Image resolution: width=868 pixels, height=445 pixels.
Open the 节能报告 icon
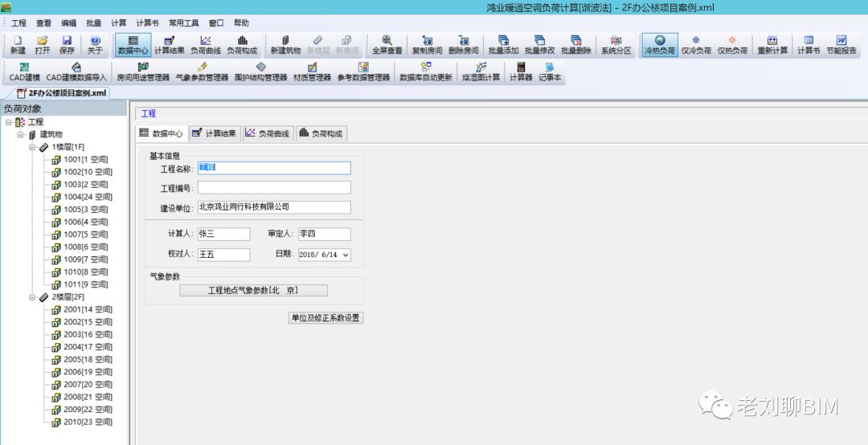841,45
